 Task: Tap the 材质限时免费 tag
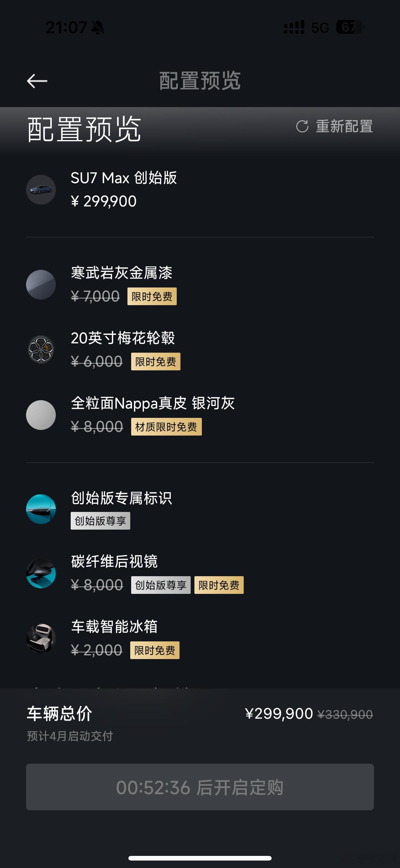click(166, 427)
